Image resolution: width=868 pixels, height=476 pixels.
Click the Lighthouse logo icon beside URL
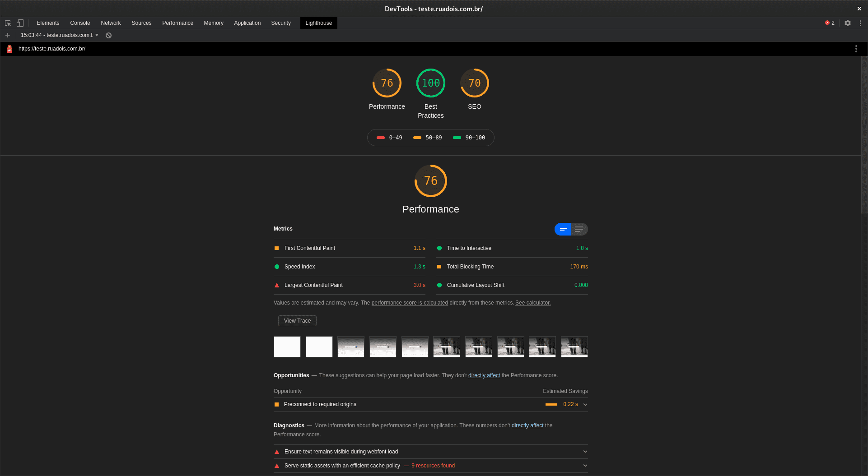tap(9, 49)
